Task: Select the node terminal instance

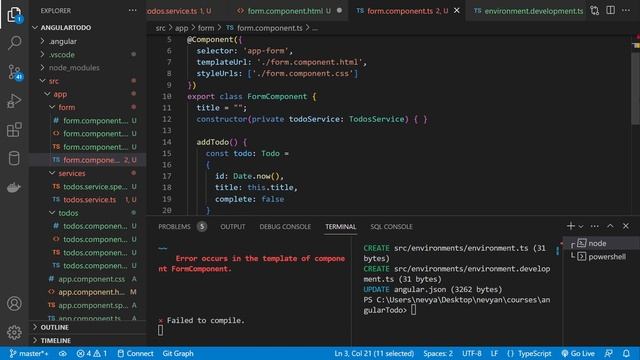Action: point(601,243)
